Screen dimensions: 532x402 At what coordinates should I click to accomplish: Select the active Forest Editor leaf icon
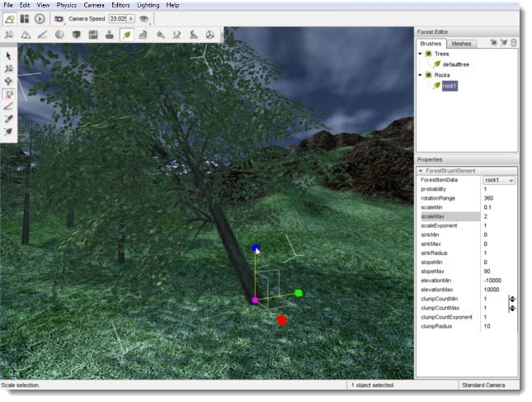[126, 35]
